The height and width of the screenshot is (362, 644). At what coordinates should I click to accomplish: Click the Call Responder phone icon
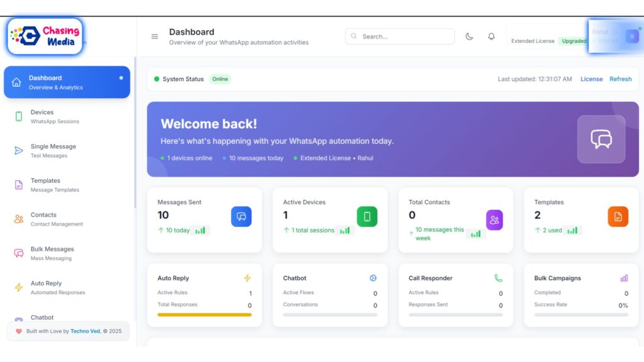[498, 278]
